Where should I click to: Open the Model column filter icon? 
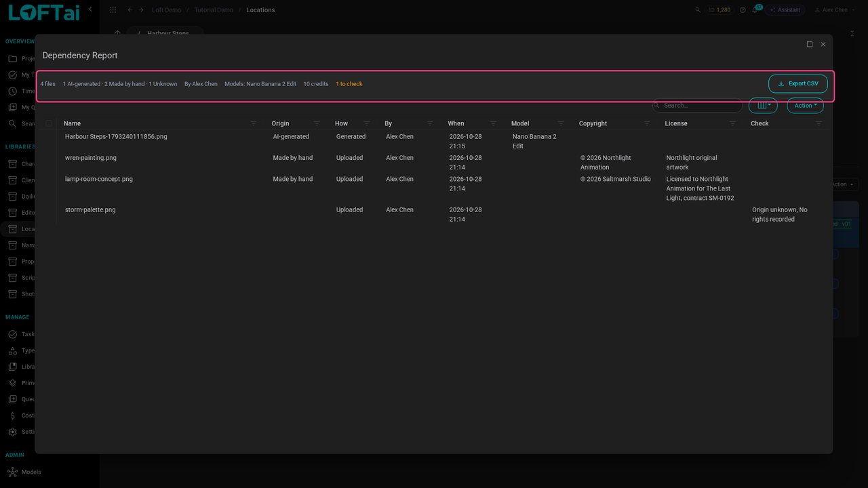[x=561, y=123]
